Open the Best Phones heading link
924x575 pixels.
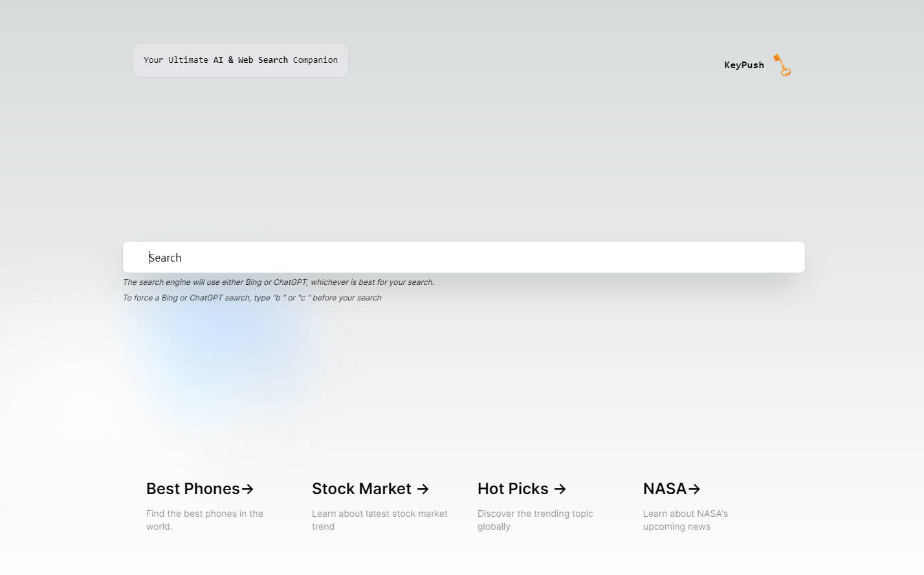tap(193, 489)
